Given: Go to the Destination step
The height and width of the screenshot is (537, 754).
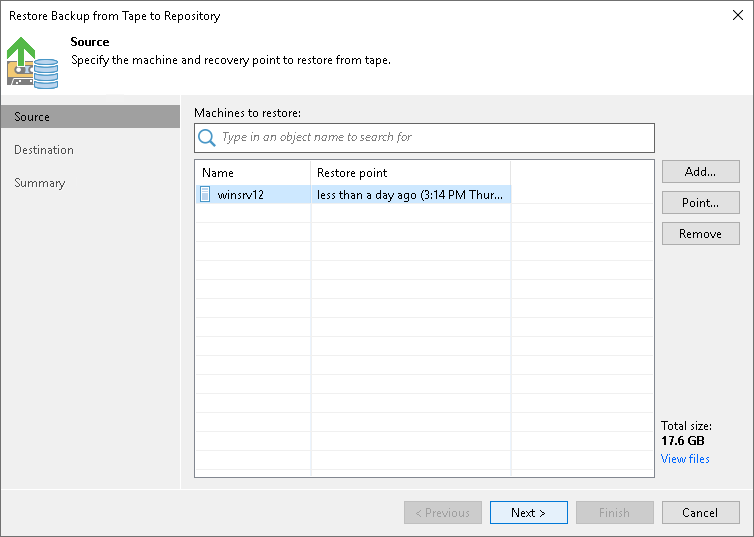Looking at the screenshot, I should click(x=44, y=150).
